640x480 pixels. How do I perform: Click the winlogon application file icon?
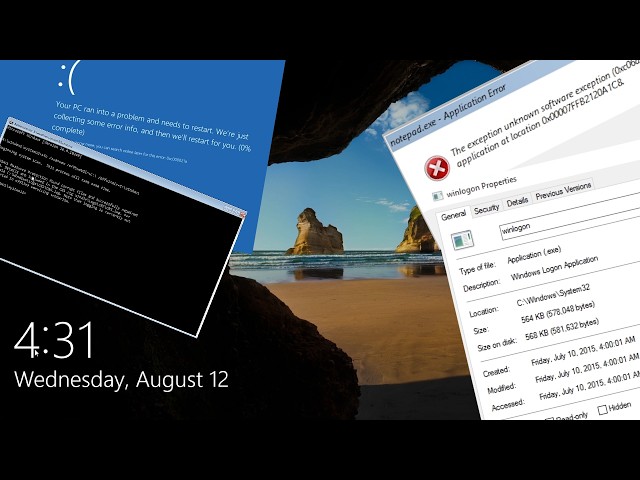pos(462,240)
